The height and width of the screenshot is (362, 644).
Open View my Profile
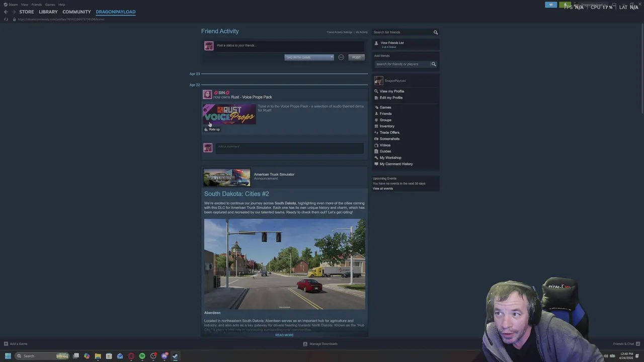(392, 91)
